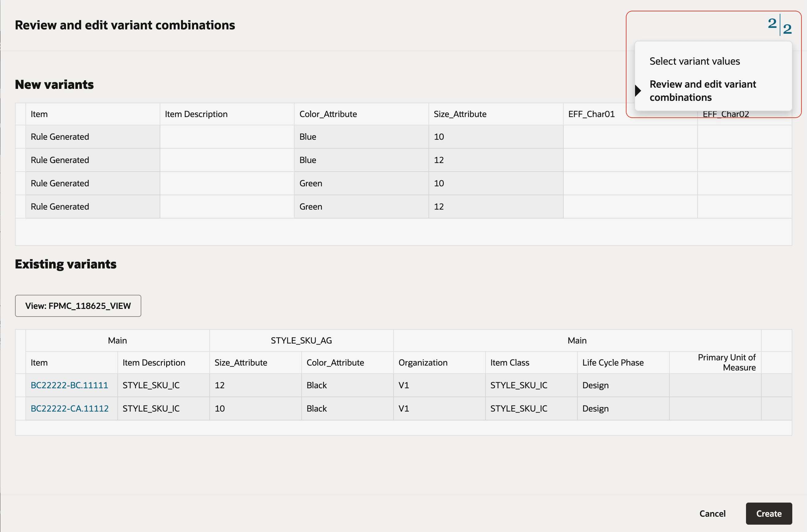Click the Organization column header
This screenshot has width=807, height=532.
[x=423, y=363]
